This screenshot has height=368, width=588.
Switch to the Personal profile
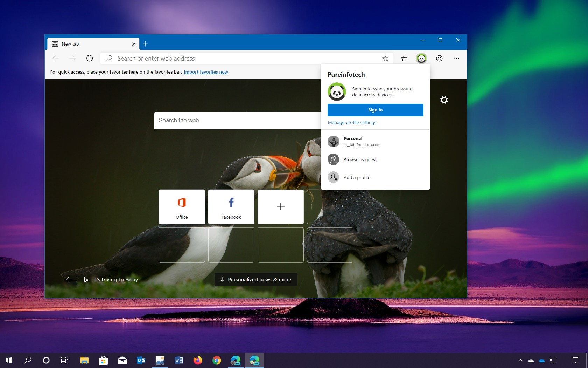tap(375, 141)
